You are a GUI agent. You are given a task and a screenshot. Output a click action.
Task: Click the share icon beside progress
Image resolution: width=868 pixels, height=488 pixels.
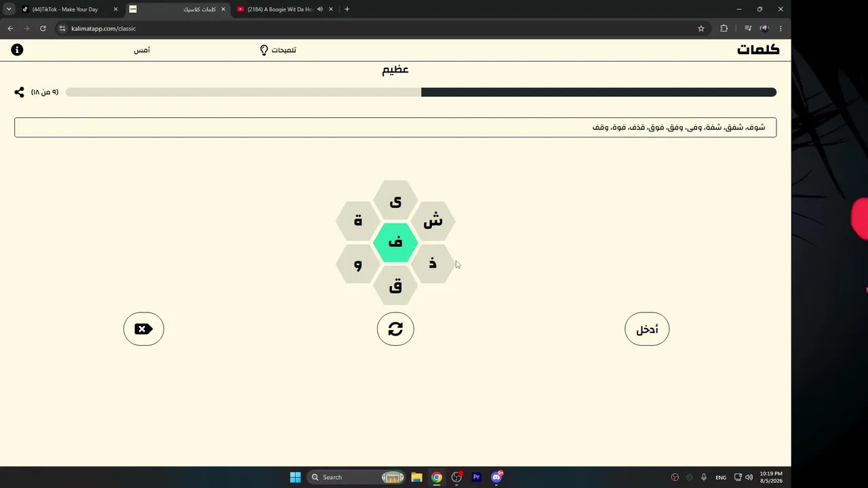(x=19, y=92)
